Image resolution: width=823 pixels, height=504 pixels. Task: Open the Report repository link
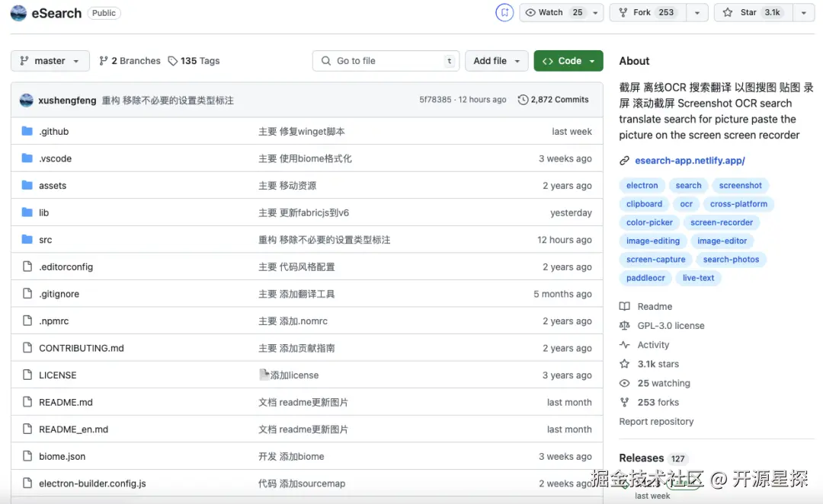(x=656, y=421)
